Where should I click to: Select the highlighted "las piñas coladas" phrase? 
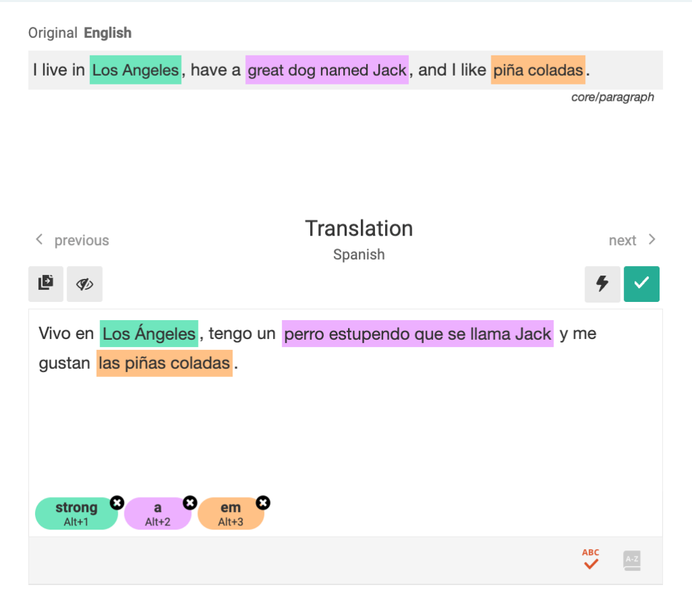point(164,363)
